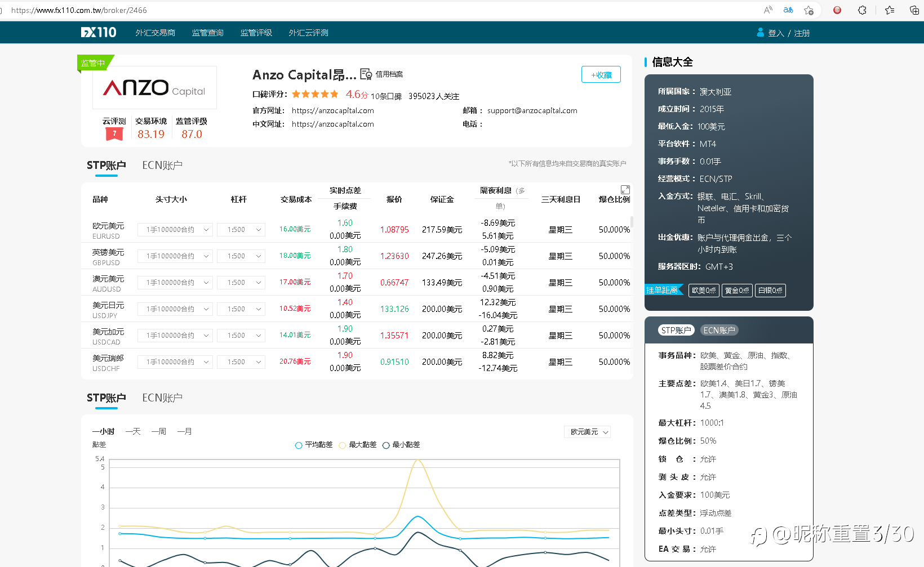The width and height of the screenshot is (924, 567).
Task: Open USDCHF lot size dropdown
Action: click(x=175, y=362)
